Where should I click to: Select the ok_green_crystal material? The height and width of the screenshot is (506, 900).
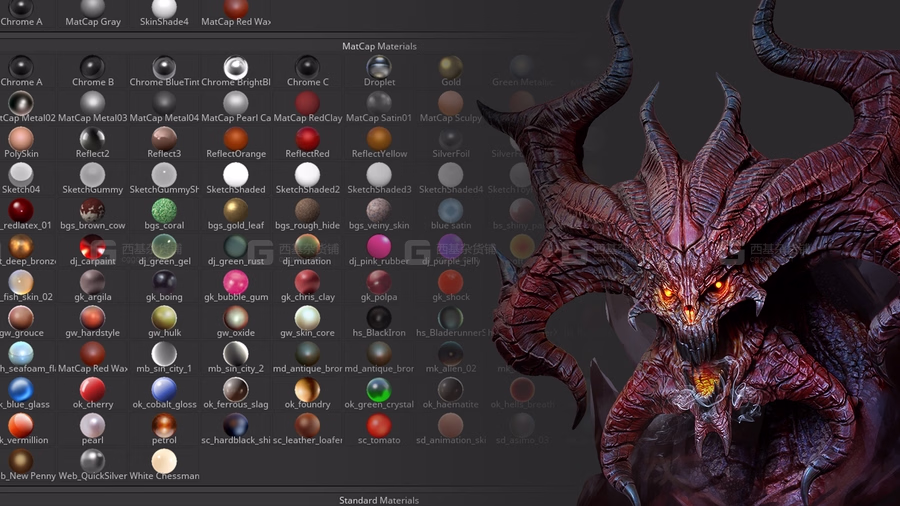click(x=379, y=394)
